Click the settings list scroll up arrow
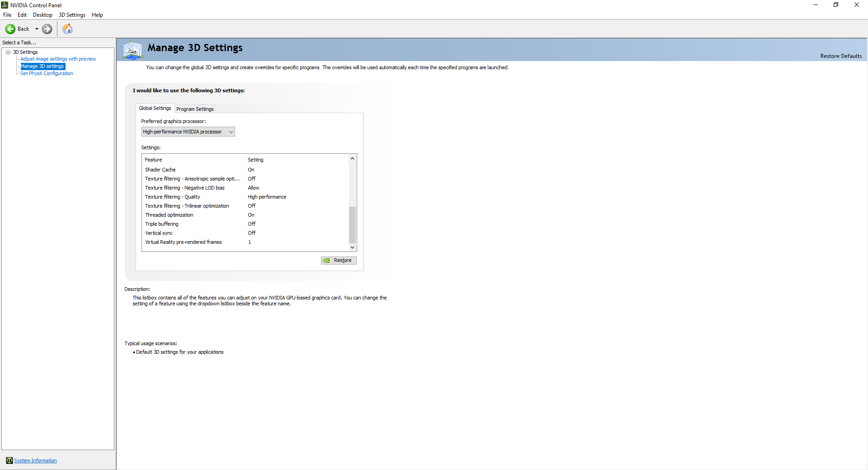The image size is (868, 470). click(x=352, y=159)
